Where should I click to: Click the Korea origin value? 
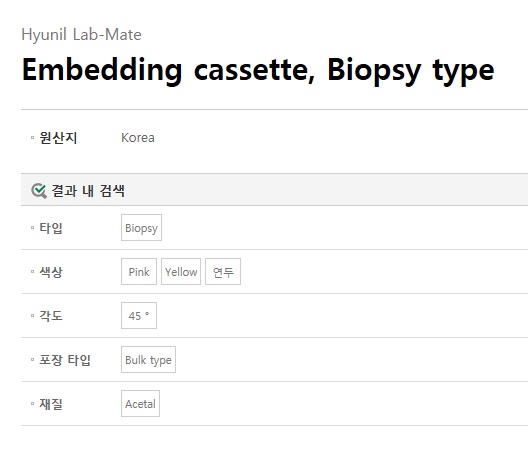[x=138, y=138]
